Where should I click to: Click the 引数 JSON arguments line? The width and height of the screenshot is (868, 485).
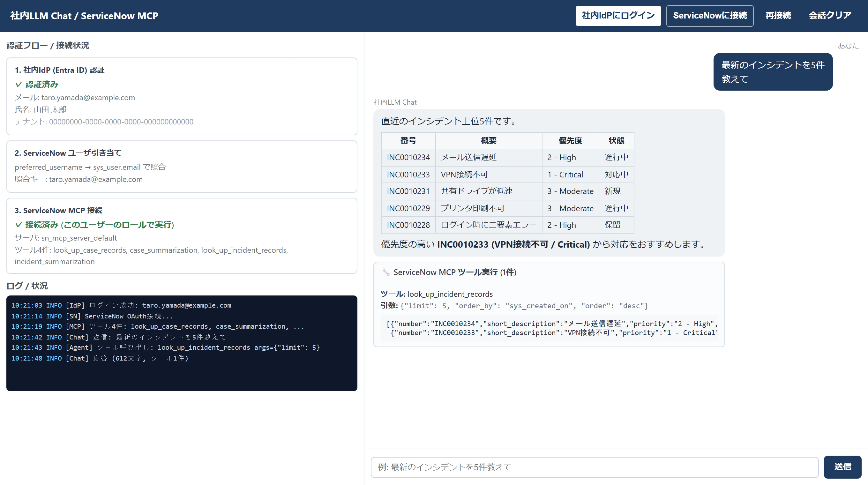click(514, 305)
